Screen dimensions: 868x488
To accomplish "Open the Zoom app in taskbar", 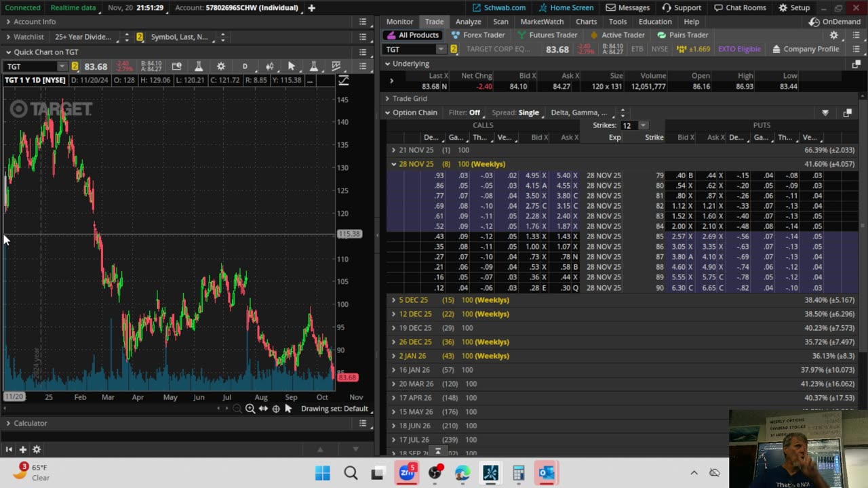I will (407, 473).
